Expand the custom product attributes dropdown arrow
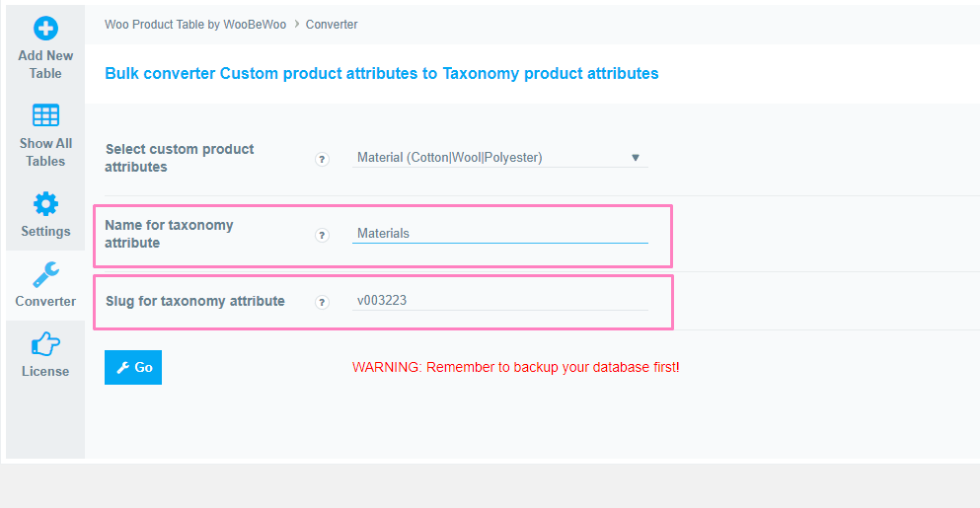This screenshot has height=508, width=980. click(635, 158)
